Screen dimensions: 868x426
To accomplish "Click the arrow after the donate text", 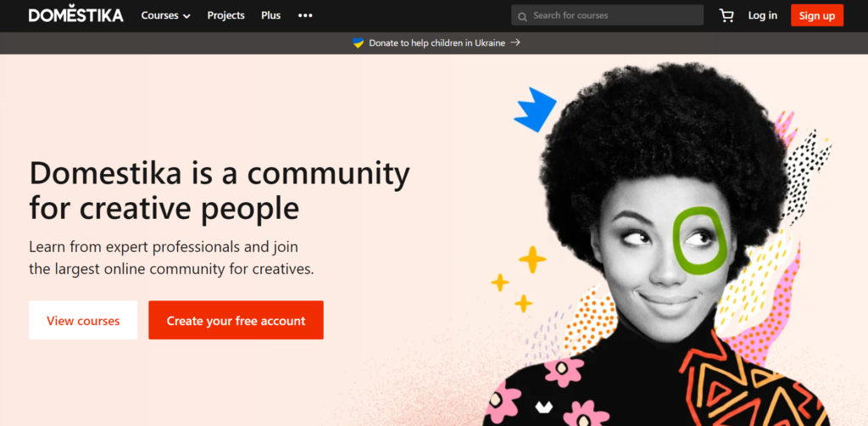I will 515,42.
